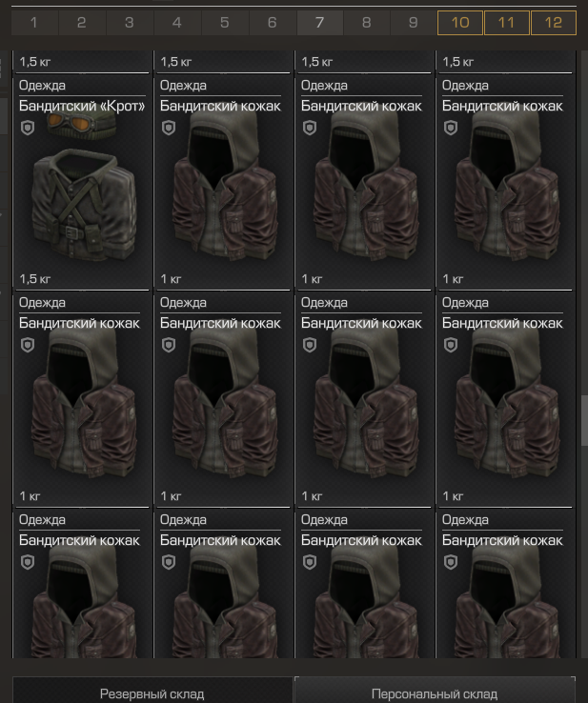This screenshot has width=588, height=703.
Task: Open page tab 7
Action: click(320, 23)
